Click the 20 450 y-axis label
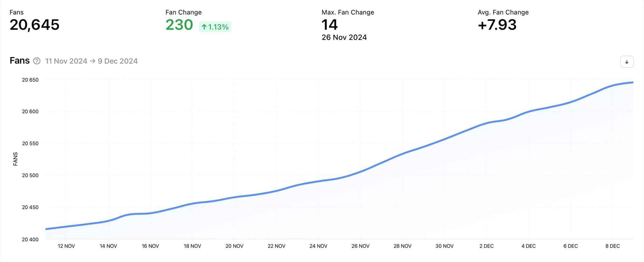Screen dimensions: 644x262 pos(30,207)
